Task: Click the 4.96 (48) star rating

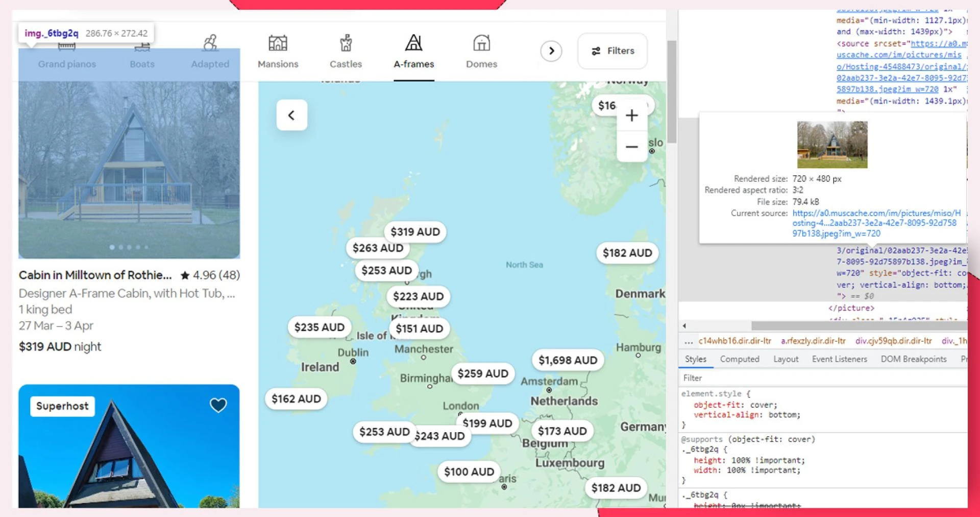Action: (x=210, y=275)
